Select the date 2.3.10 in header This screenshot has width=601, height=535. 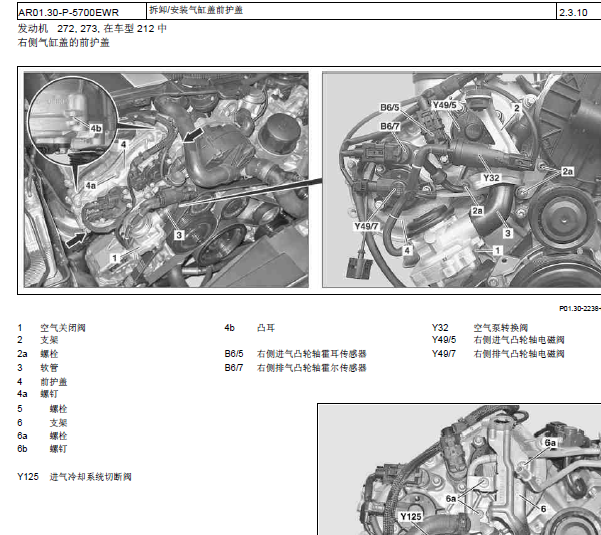pyautogui.click(x=573, y=13)
